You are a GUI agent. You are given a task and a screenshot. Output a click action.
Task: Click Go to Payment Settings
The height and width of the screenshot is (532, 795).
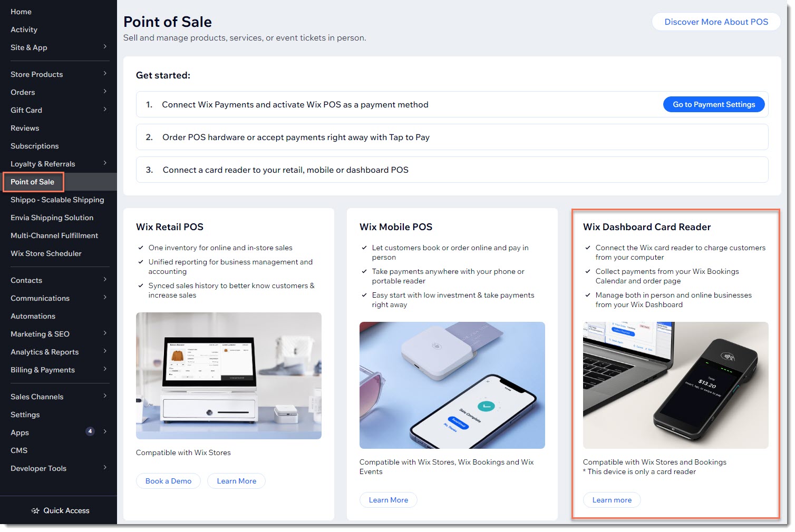(713, 104)
